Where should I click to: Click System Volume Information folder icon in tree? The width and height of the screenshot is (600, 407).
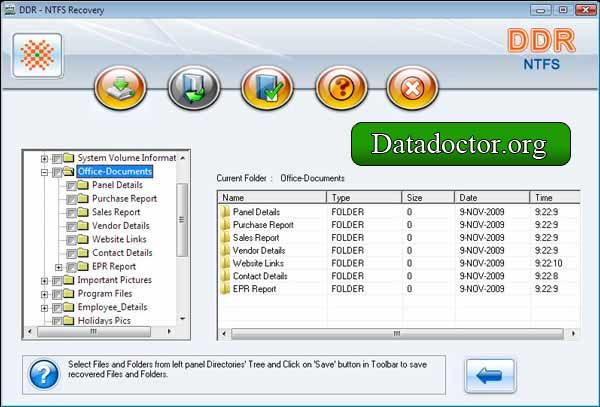click(x=68, y=158)
